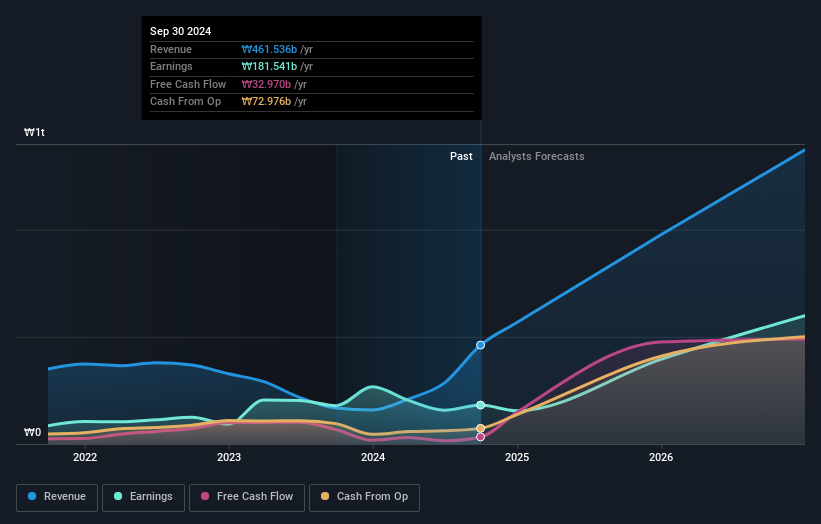Click the Sep 30 2024 tooltip date
The height and width of the screenshot is (524, 821).
181,31
